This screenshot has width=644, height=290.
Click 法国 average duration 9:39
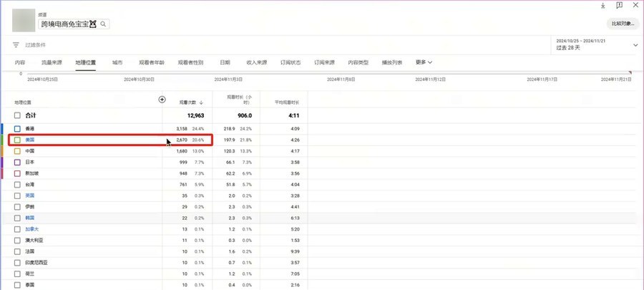click(295, 251)
